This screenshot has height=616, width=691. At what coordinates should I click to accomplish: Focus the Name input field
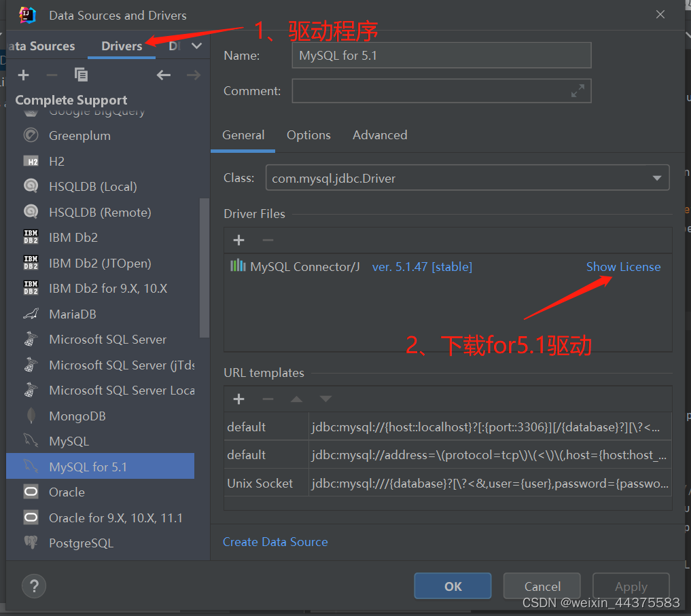tap(442, 56)
